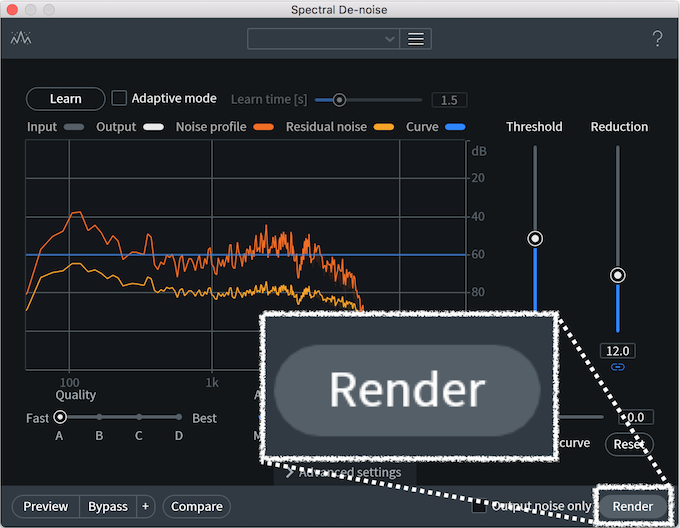
Task: Click the Best quality label
Action: point(204,418)
